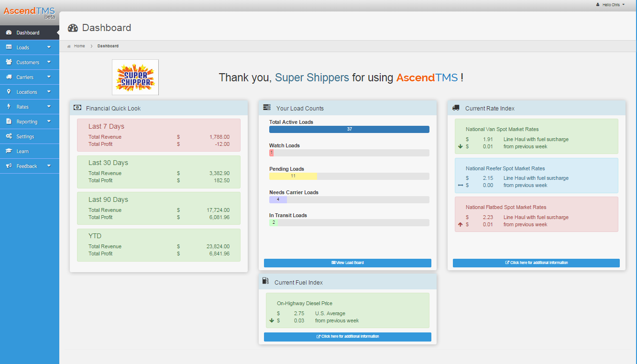
Task: Open the Settings menu item
Action: click(x=30, y=136)
